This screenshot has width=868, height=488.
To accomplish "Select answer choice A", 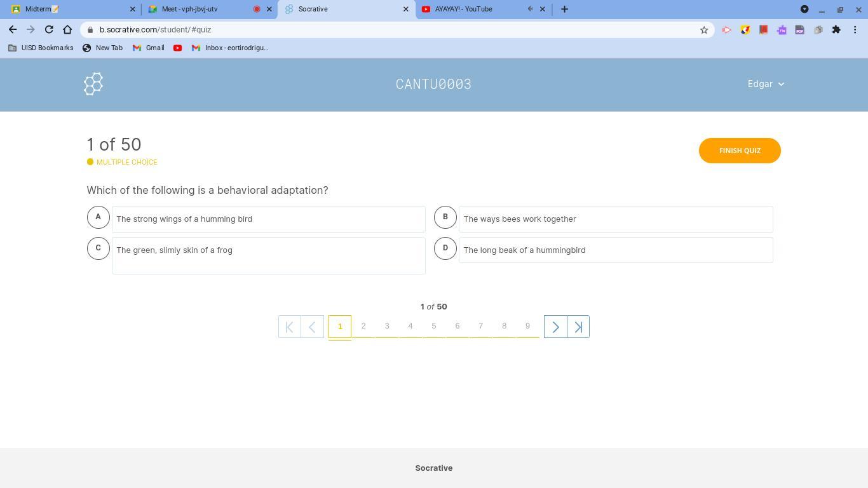I will click(98, 217).
